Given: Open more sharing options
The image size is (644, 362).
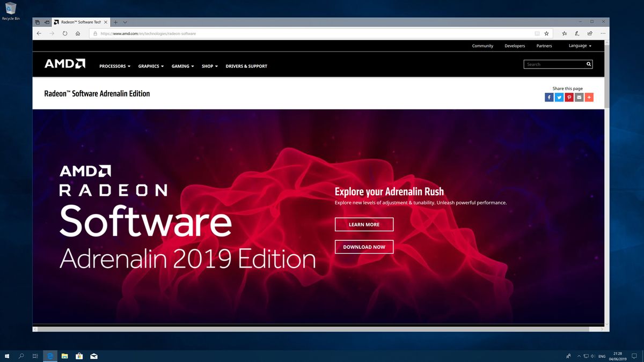Looking at the screenshot, I should 589,97.
